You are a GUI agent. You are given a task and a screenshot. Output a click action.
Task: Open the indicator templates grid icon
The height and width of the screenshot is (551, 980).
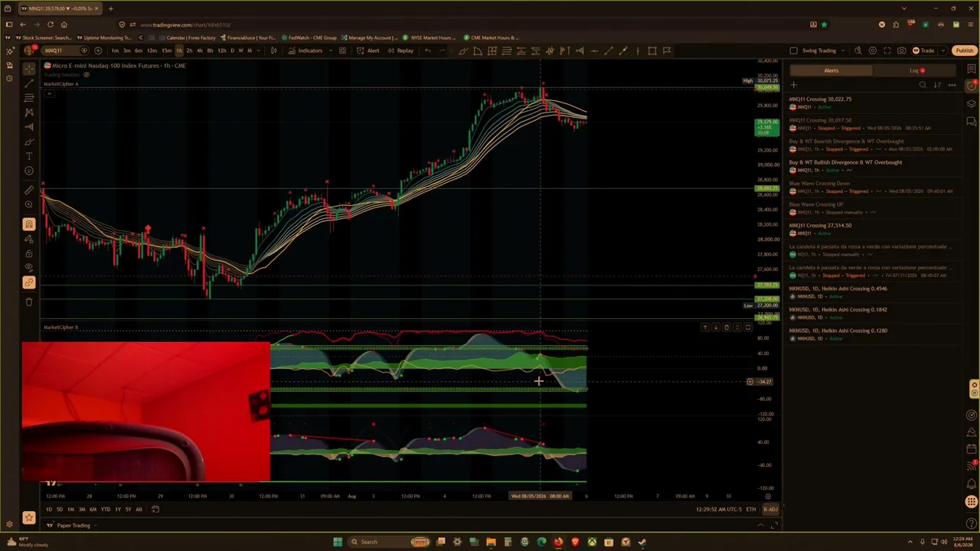tap(342, 51)
